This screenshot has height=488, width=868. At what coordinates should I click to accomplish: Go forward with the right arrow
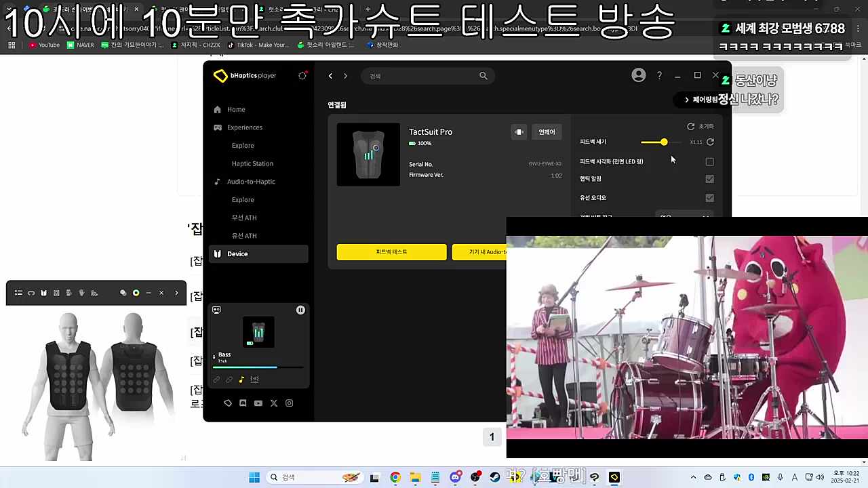[x=345, y=76]
